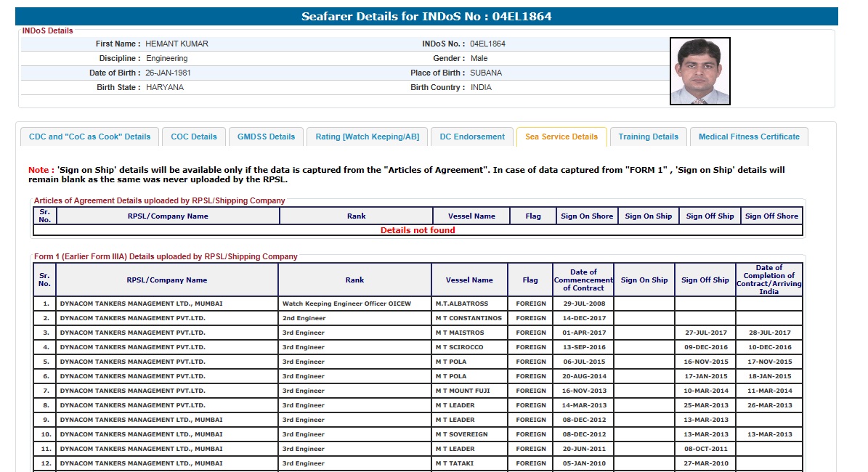The height and width of the screenshot is (472, 868).
Task: Click the 29-JUL-2008 commencement date cell
Action: tap(583, 304)
